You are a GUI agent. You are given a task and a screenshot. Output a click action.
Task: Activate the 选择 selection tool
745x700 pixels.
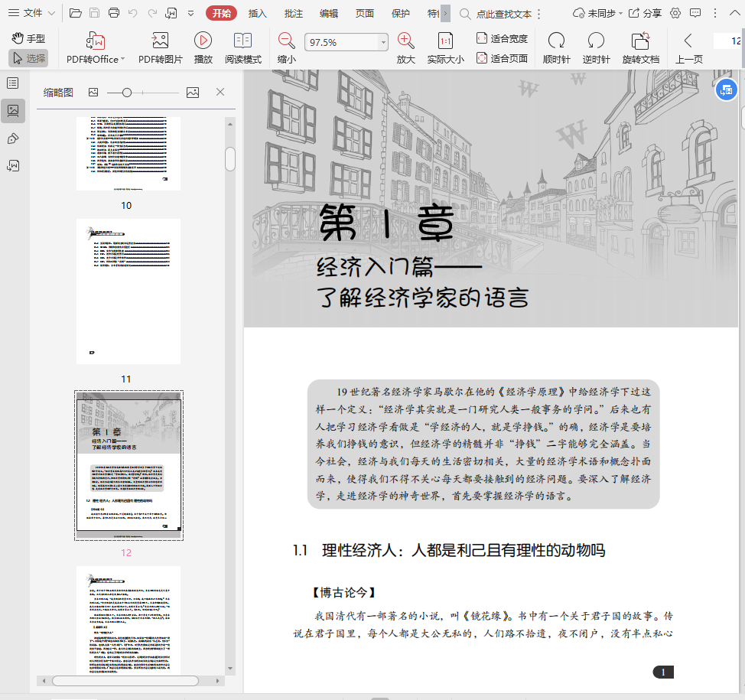(x=28, y=58)
